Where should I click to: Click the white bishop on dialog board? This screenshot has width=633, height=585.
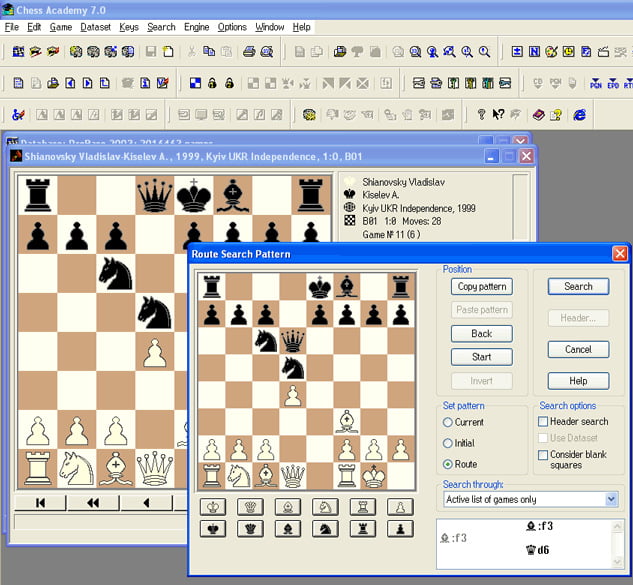(x=347, y=421)
